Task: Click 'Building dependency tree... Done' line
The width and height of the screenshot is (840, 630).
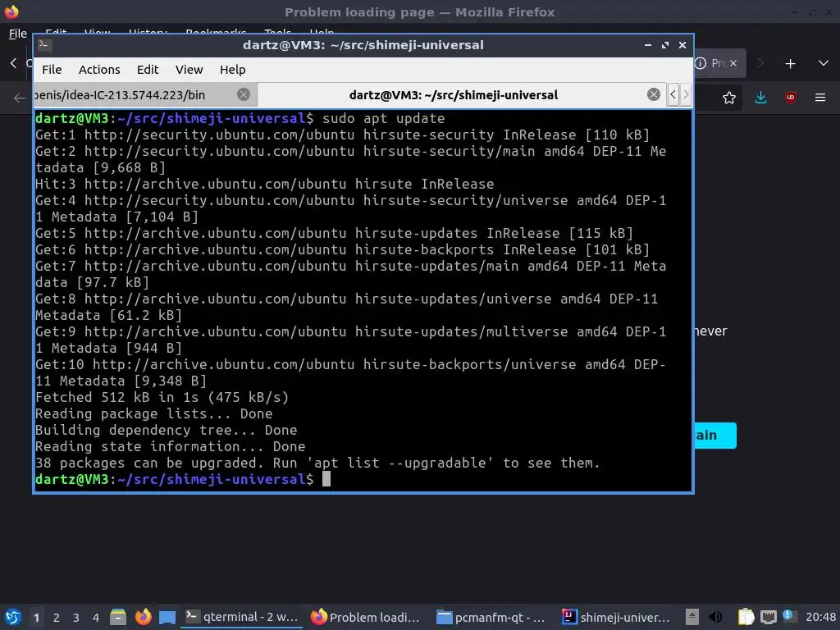Action: pyautogui.click(x=166, y=430)
